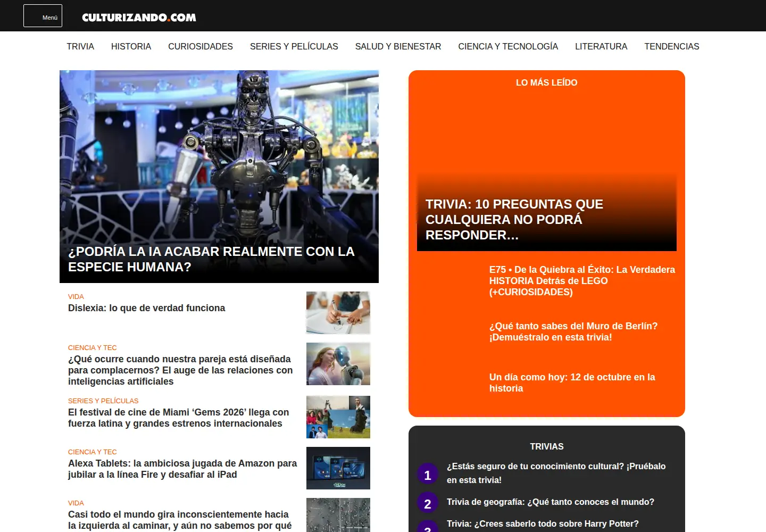Click the aerial crowd thumbnail for the walking article
This screenshot has width=766, height=532.
click(x=338, y=515)
